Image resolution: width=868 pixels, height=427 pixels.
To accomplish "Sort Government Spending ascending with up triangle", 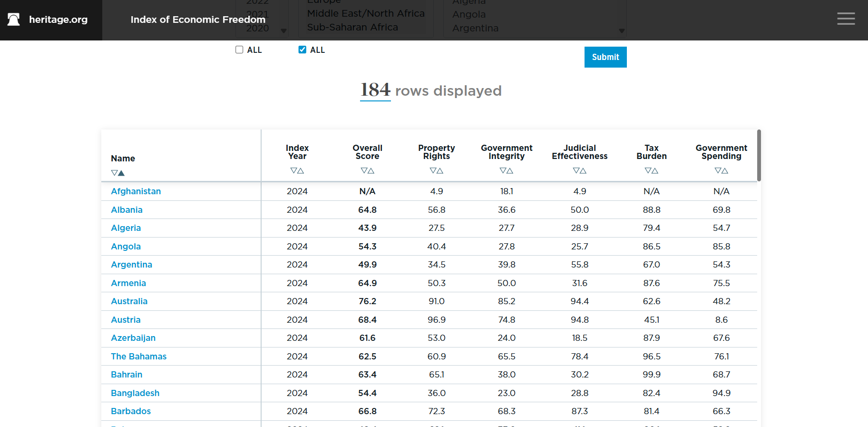I will click(x=725, y=170).
